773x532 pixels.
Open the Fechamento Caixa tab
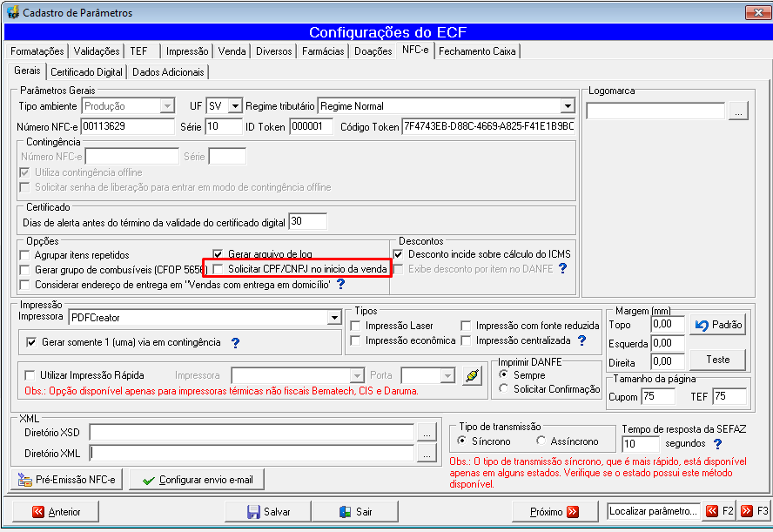click(477, 51)
